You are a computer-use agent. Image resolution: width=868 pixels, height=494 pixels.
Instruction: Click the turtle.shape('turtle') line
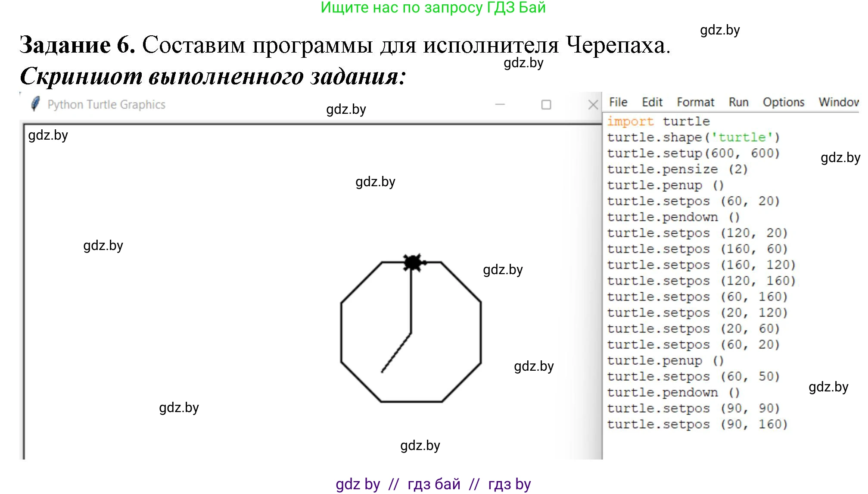(693, 138)
